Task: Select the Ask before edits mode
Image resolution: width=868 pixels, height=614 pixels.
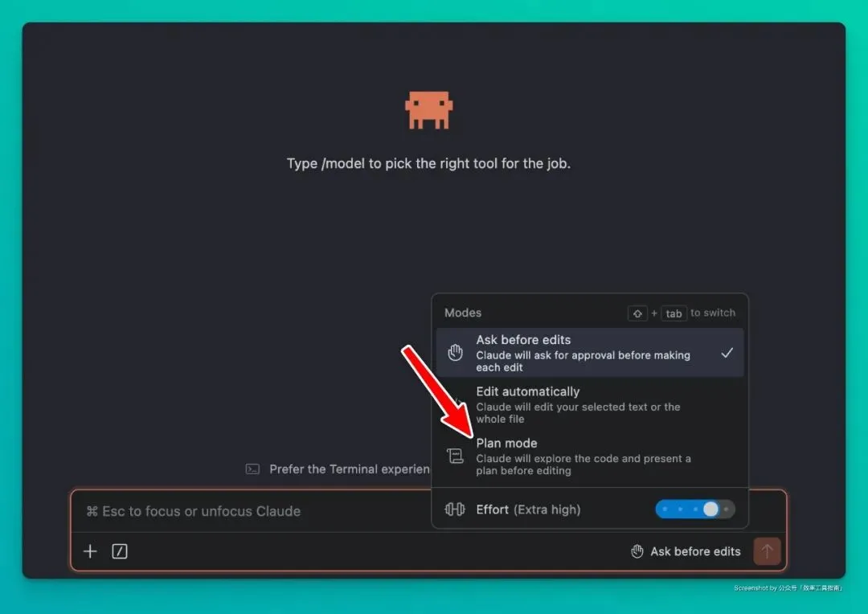Action: [x=590, y=353]
